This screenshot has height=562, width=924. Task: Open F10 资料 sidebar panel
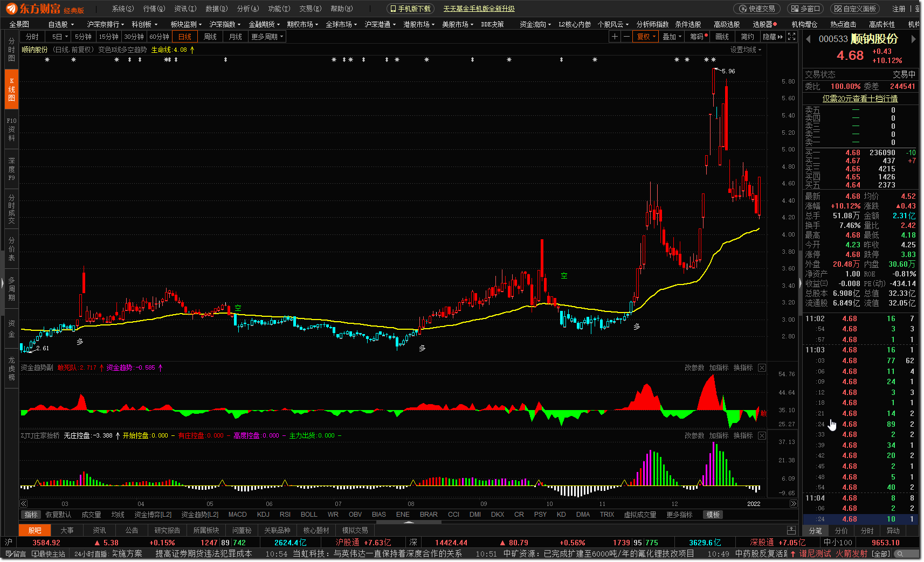[11, 129]
